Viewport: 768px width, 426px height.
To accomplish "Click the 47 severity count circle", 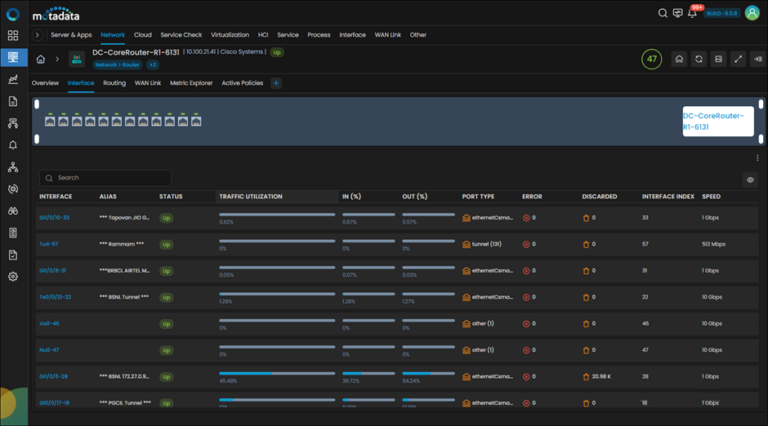I will coord(651,59).
